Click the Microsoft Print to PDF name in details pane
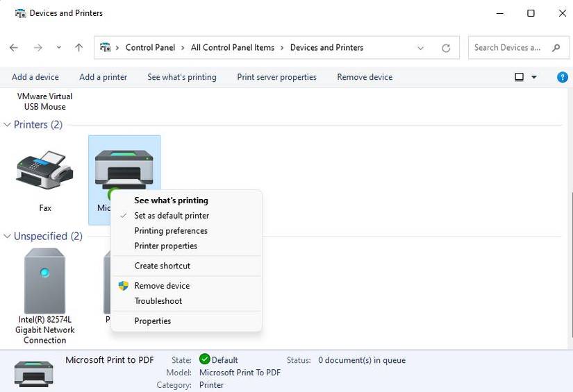This screenshot has height=392, width=573. [110, 360]
